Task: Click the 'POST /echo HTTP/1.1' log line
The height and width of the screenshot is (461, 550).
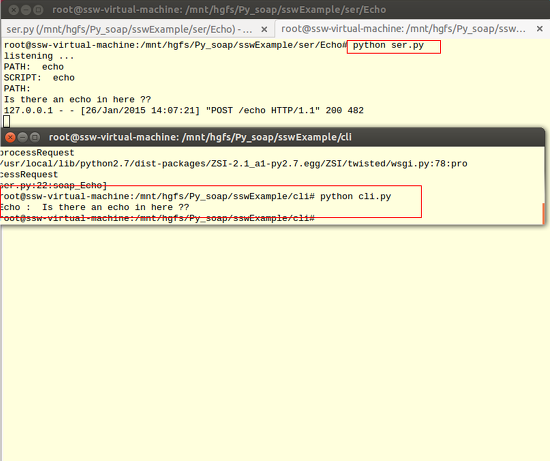Action: [x=183, y=111]
